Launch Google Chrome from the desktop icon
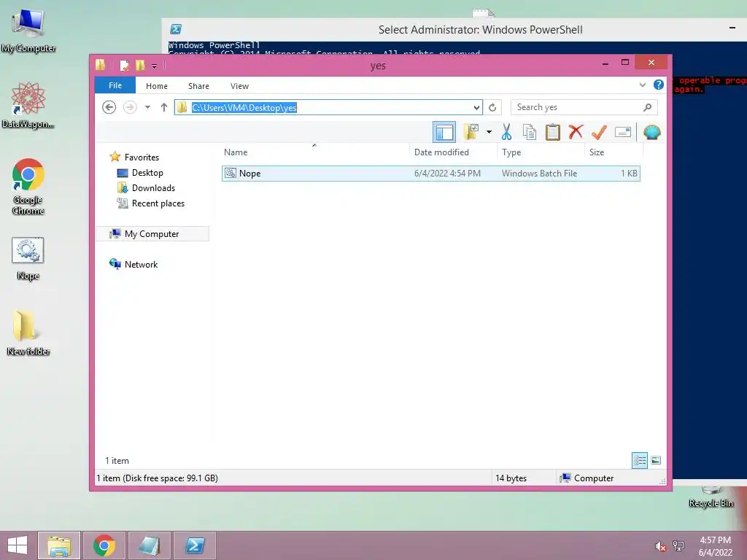 point(28,187)
